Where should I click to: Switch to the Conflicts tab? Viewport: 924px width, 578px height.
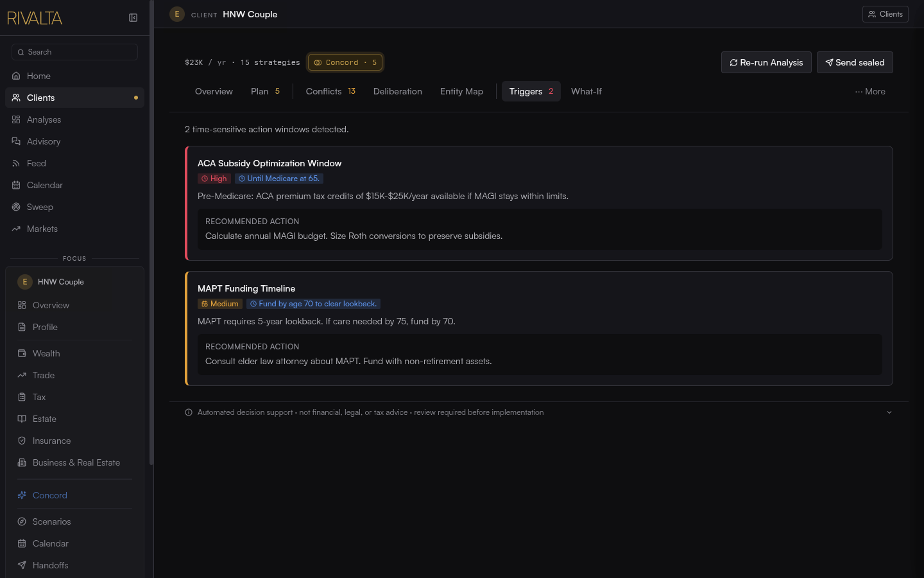click(x=330, y=91)
